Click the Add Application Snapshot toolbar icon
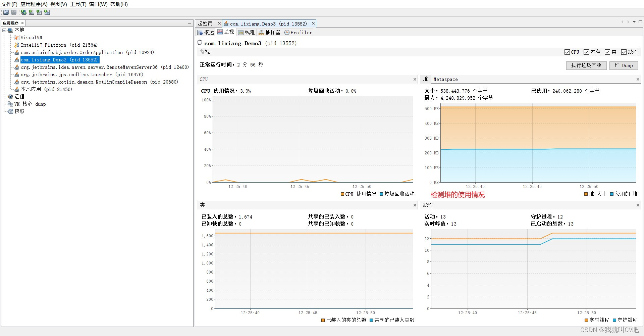The image size is (644, 336). coord(47,12)
